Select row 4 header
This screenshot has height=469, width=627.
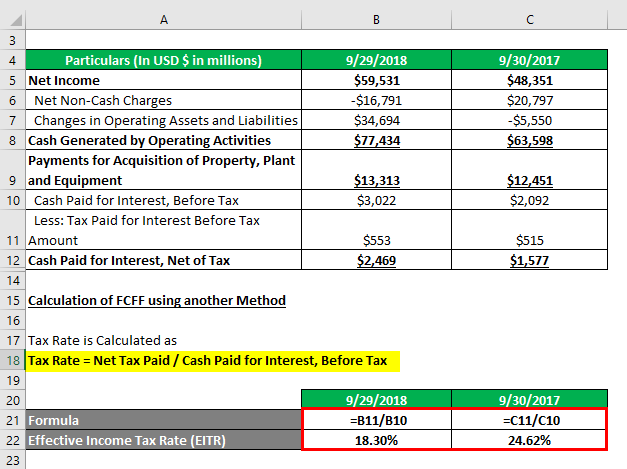pos(12,60)
